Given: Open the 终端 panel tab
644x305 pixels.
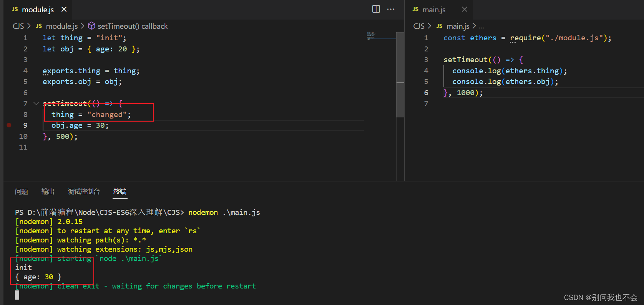Looking at the screenshot, I should pyautogui.click(x=120, y=191).
